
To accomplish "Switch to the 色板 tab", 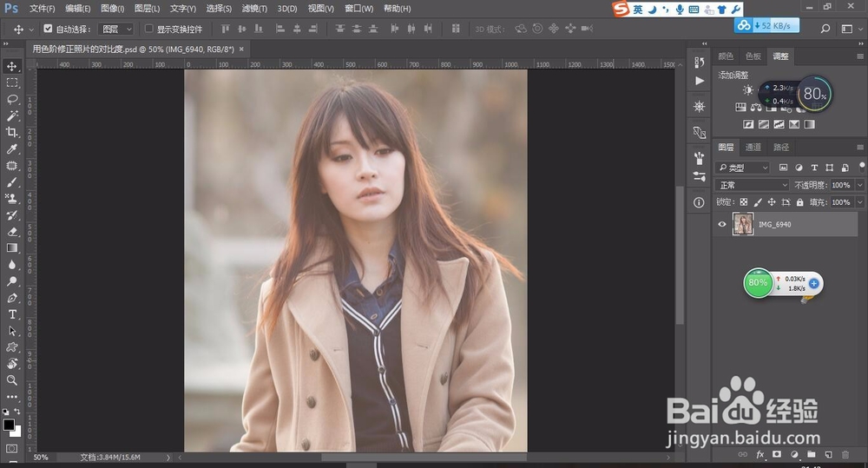I will coord(753,56).
